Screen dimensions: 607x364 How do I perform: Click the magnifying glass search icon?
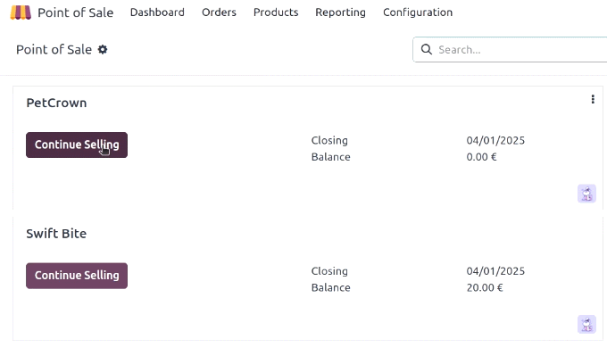[x=426, y=49]
